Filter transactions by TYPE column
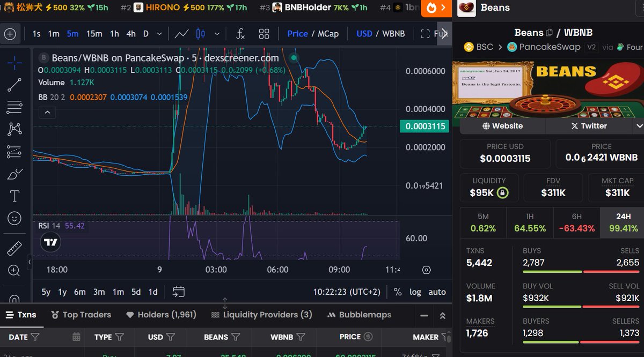Image resolution: width=644 pixels, height=357 pixels. coord(119,337)
